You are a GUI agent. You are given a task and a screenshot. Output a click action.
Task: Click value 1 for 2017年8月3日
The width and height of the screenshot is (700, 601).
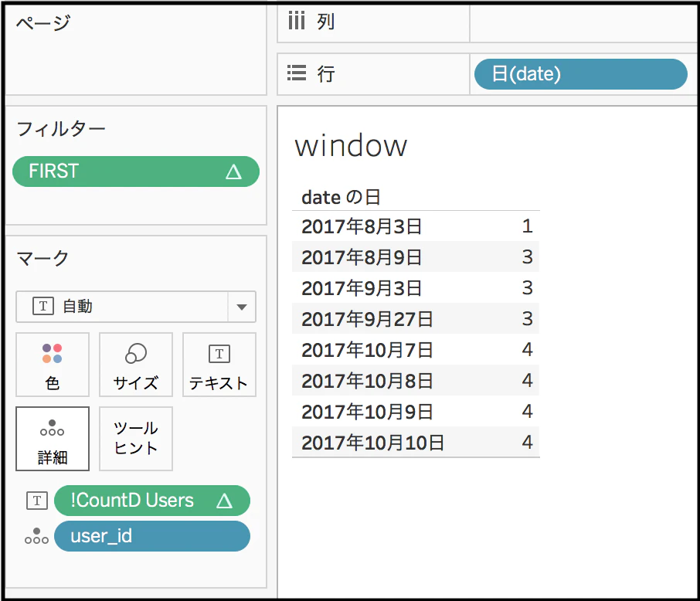(527, 226)
